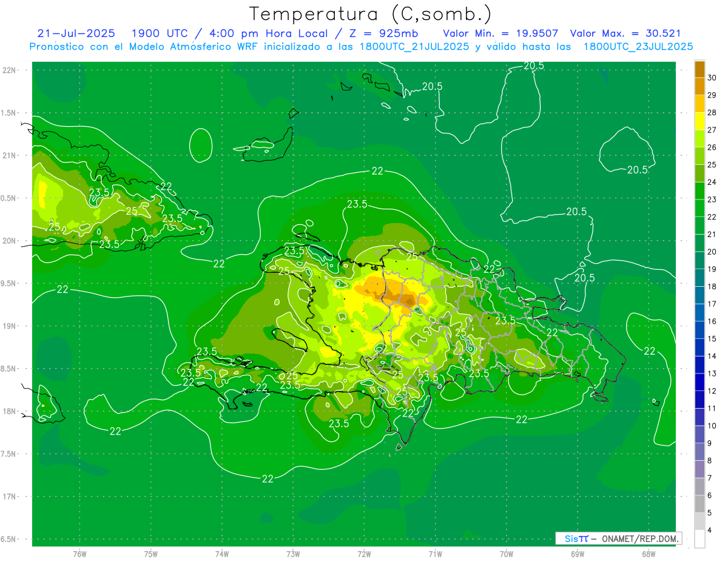Click the legend value '24'
Viewport: 728px width, 562px height.
point(712,182)
